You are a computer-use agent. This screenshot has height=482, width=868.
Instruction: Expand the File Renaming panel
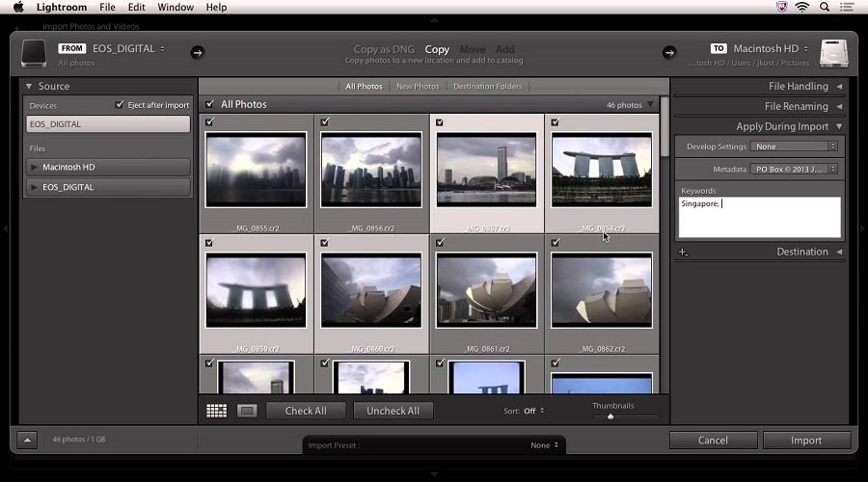coord(839,106)
